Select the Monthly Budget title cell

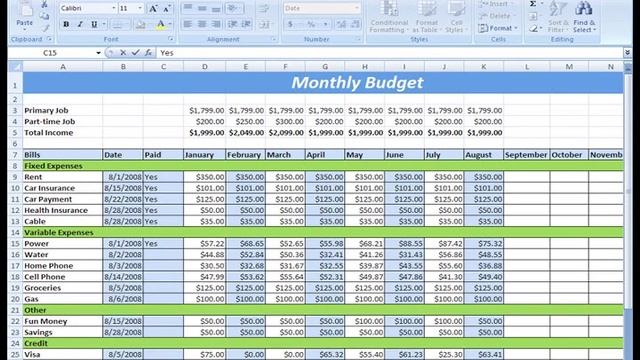click(x=323, y=83)
